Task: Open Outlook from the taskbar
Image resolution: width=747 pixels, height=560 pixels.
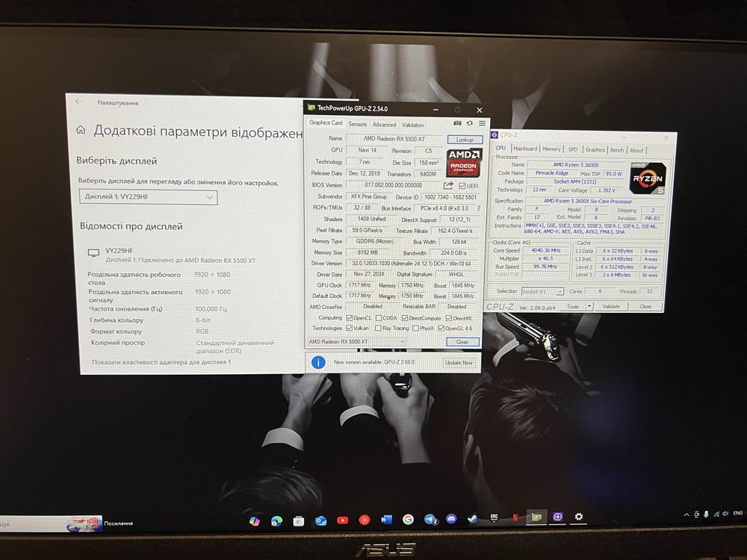Action: 320,521
